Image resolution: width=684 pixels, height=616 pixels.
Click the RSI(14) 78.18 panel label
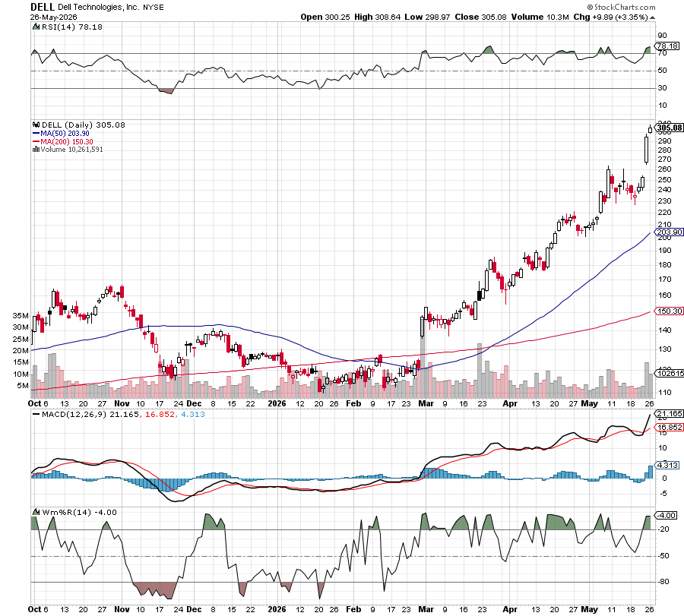coord(71,27)
